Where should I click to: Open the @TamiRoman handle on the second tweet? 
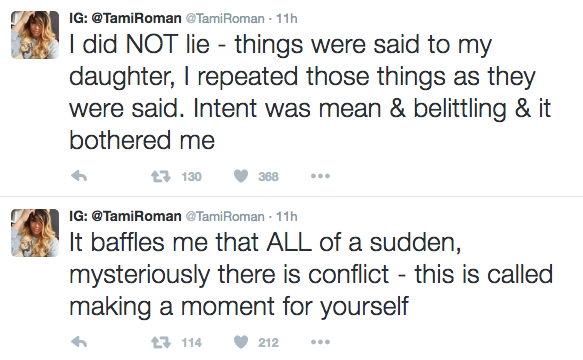click(225, 216)
